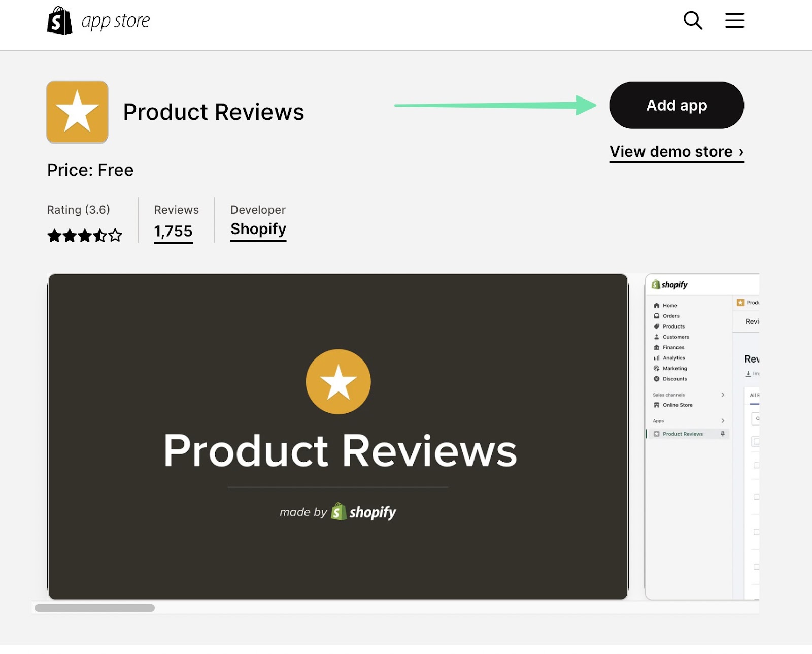This screenshot has height=654, width=812.
Task: Click the Finances bank icon in screenshot
Action: tap(656, 348)
